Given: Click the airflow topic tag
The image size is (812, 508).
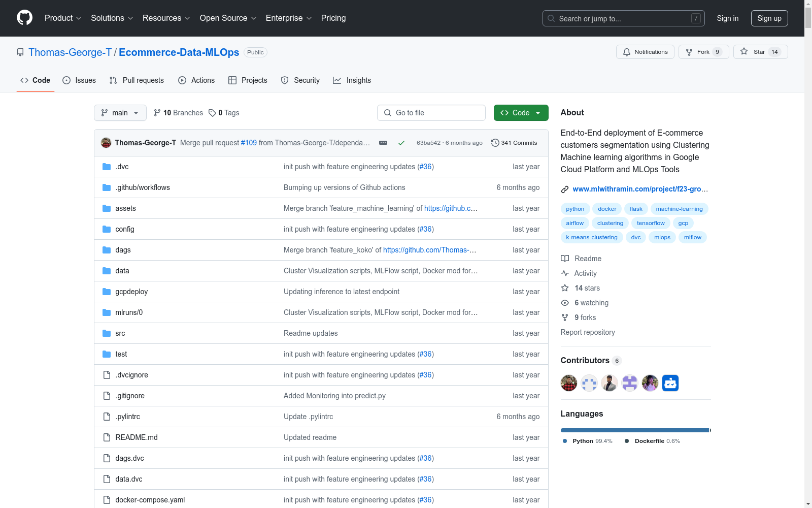Looking at the screenshot, I should (x=575, y=223).
